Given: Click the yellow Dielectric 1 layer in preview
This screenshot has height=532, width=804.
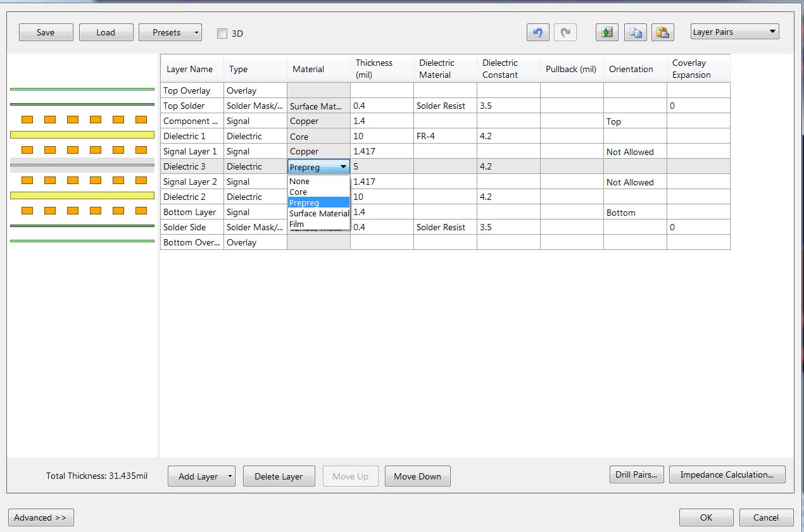Looking at the screenshot, I should point(82,135).
